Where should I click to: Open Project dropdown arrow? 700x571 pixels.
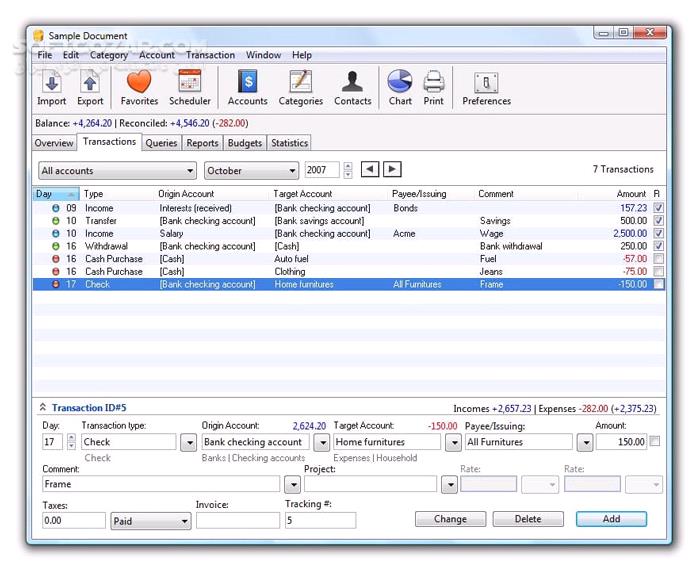(x=450, y=484)
